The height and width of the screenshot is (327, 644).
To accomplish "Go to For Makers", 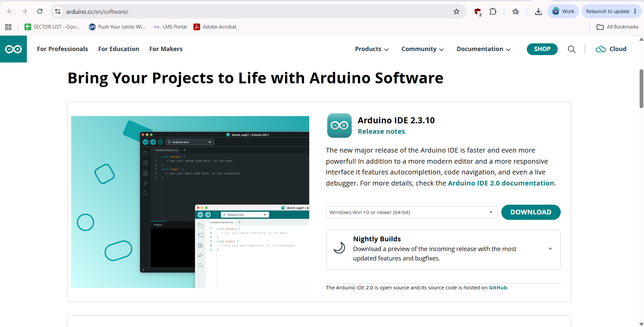I will point(166,49).
